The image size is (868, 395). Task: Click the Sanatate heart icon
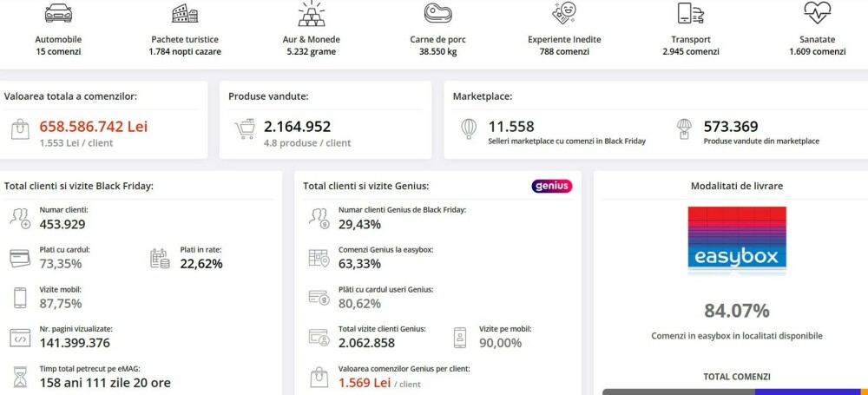pyautogui.click(x=817, y=13)
